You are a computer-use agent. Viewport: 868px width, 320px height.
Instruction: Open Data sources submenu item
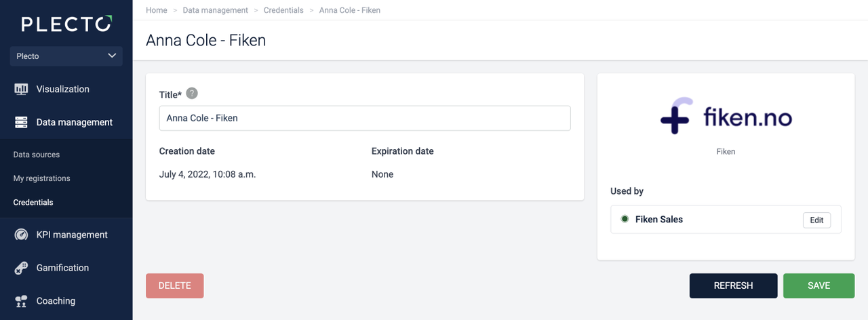[37, 155]
